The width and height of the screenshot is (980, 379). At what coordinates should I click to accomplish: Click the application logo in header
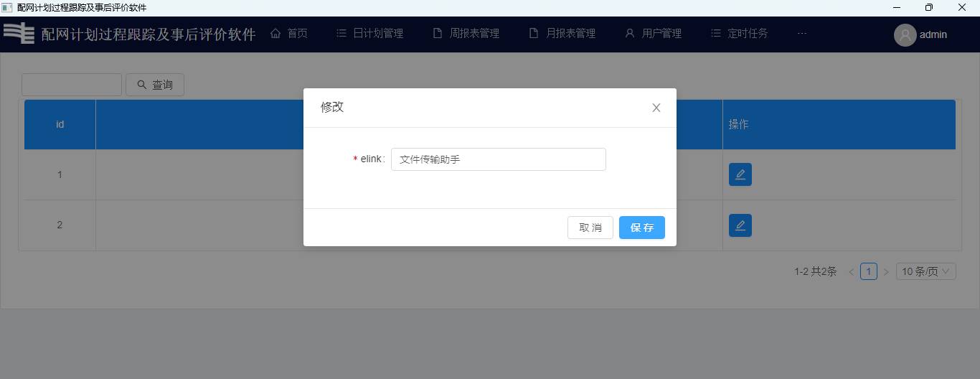point(19,34)
